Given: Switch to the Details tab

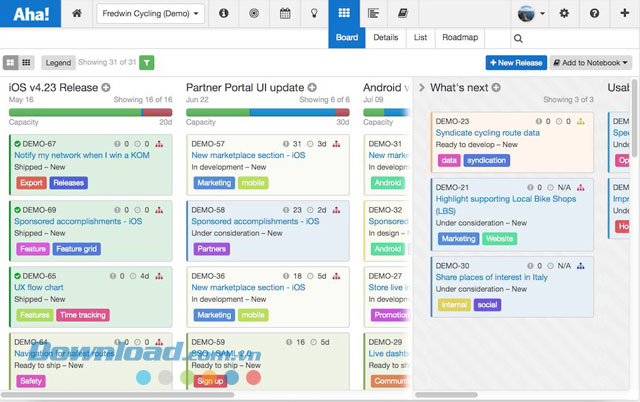Looking at the screenshot, I should 386,38.
